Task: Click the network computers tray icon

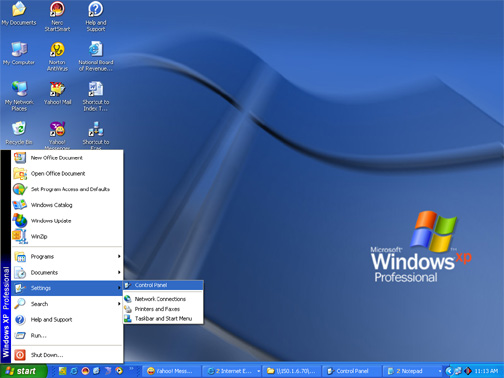Action: tap(458, 371)
